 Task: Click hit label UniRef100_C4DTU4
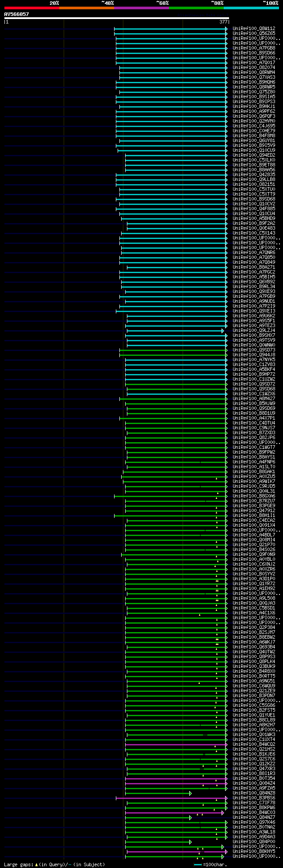pyautogui.click(x=254, y=423)
